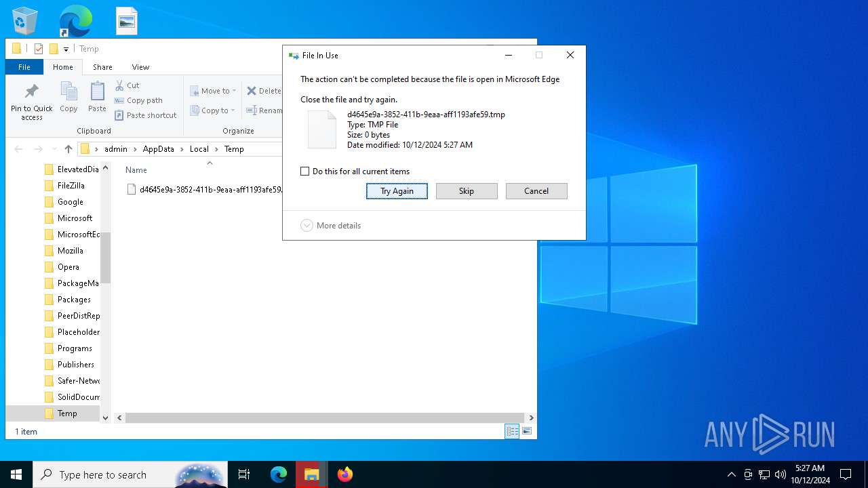Select the Packages folder in tree
The width and height of the screenshot is (868, 488).
(x=74, y=300)
